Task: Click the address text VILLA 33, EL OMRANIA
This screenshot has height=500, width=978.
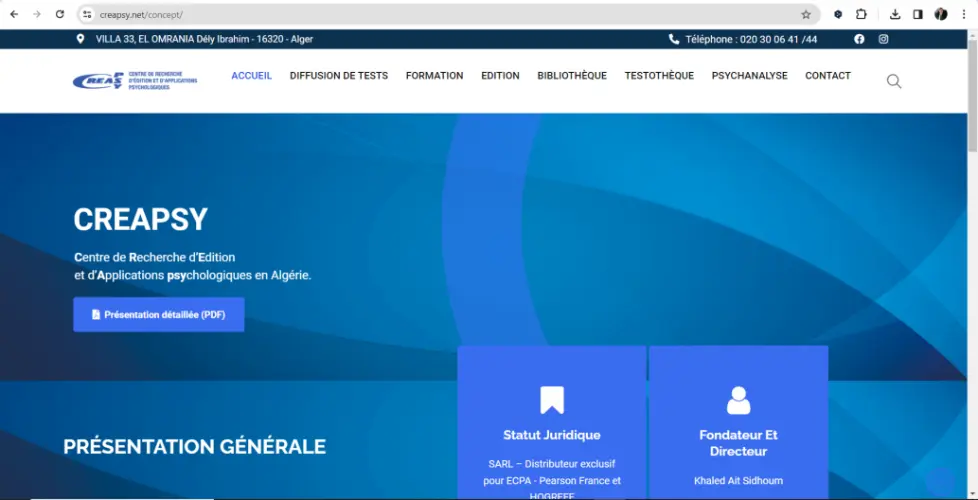Action: tap(145, 39)
